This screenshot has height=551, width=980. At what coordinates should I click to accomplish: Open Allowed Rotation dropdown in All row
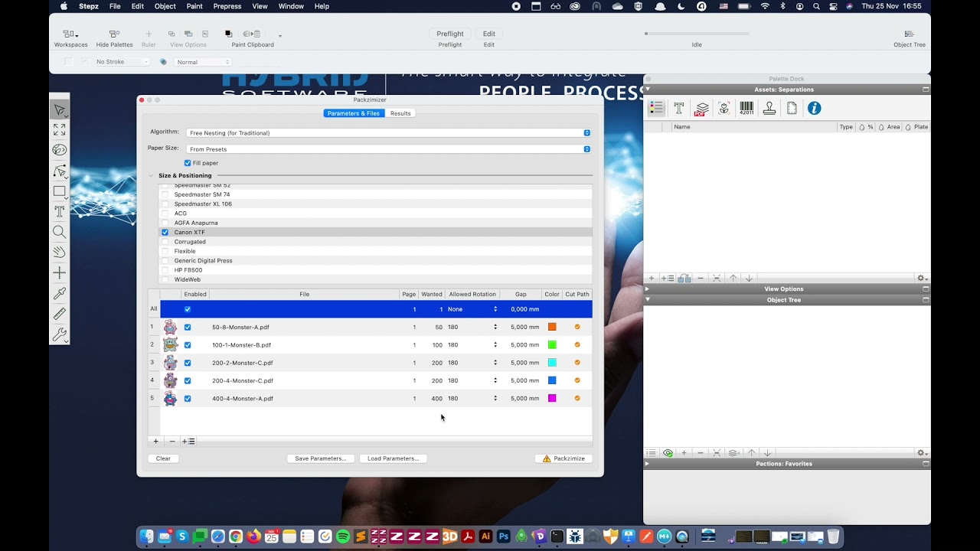click(472, 309)
